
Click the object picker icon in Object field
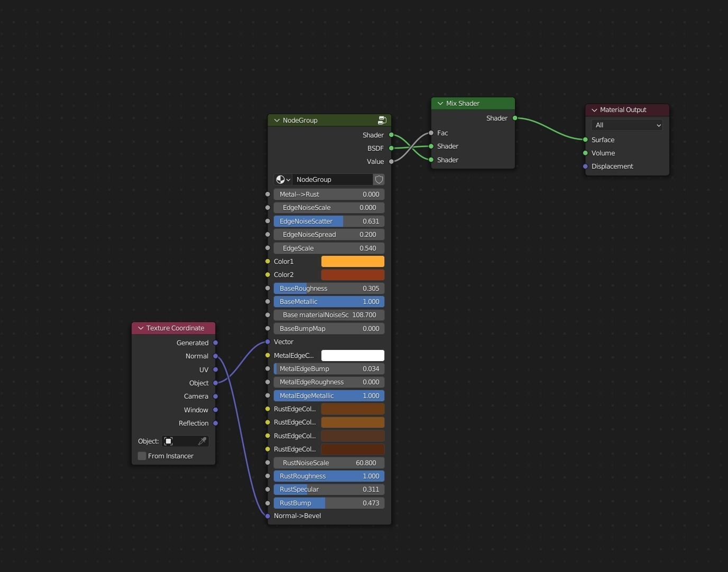click(168, 441)
